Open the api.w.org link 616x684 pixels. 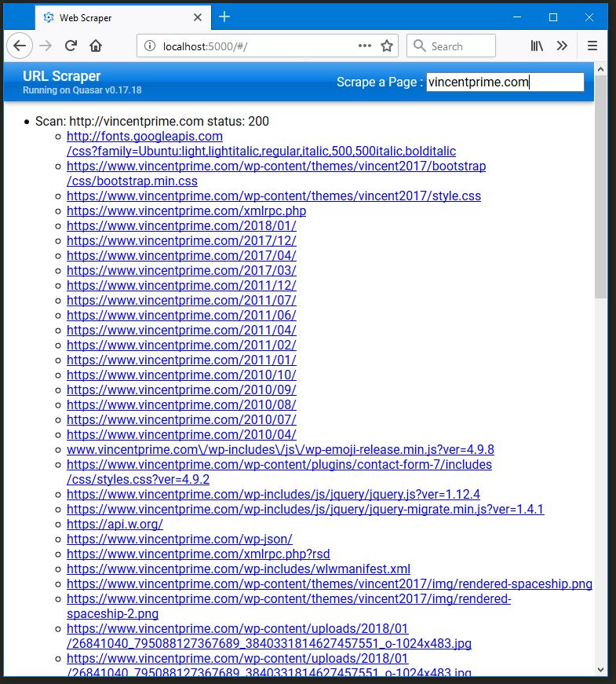[115, 524]
